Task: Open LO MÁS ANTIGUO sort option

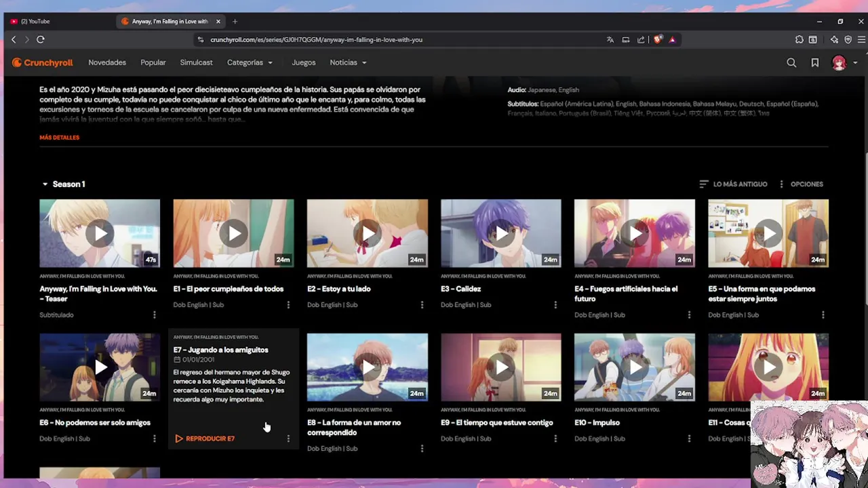Action: coord(733,184)
